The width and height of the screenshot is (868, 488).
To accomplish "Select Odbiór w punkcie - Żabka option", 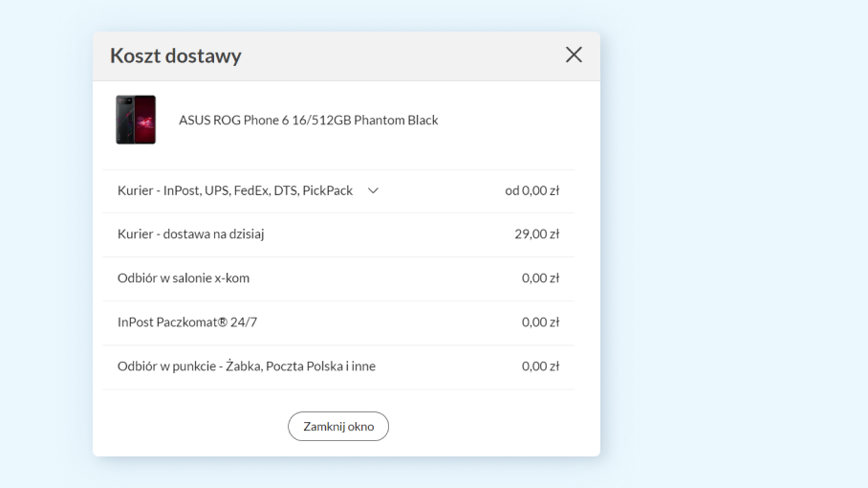I will pyautogui.click(x=247, y=366).
